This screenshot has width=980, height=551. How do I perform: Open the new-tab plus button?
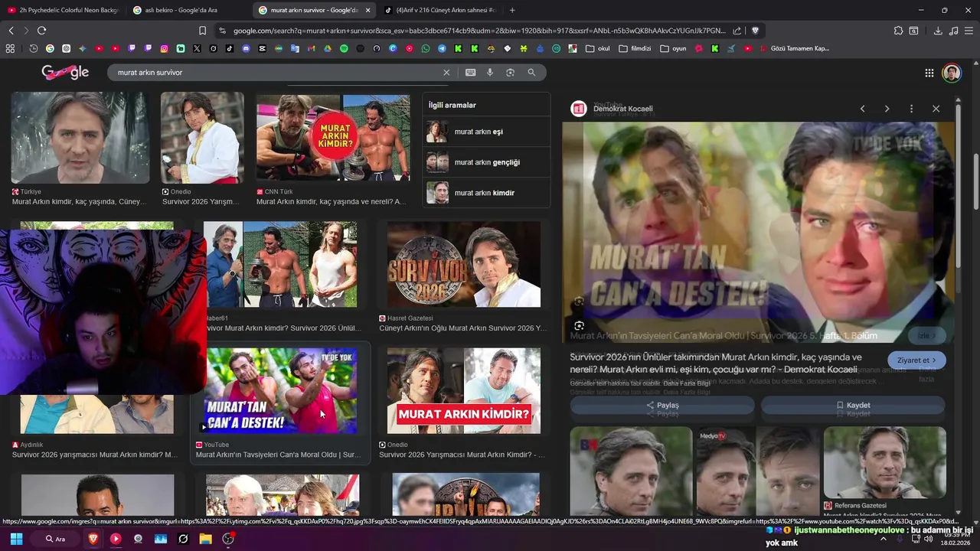point(512,10)
